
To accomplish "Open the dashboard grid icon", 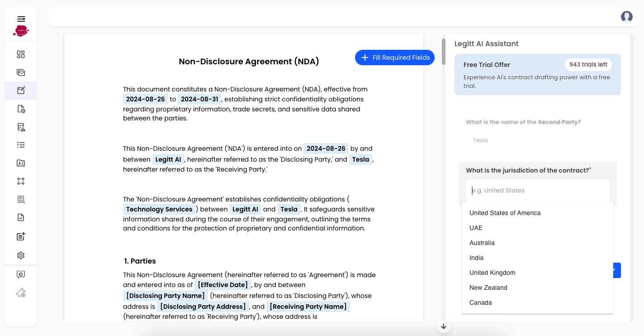I will [x=21, y=54].
